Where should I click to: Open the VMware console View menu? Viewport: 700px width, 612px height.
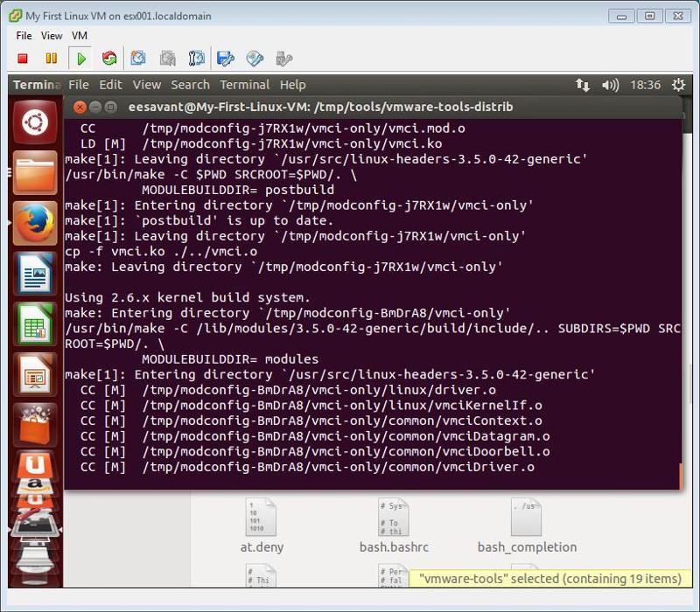pyautogui.click(x=52, y=36)
